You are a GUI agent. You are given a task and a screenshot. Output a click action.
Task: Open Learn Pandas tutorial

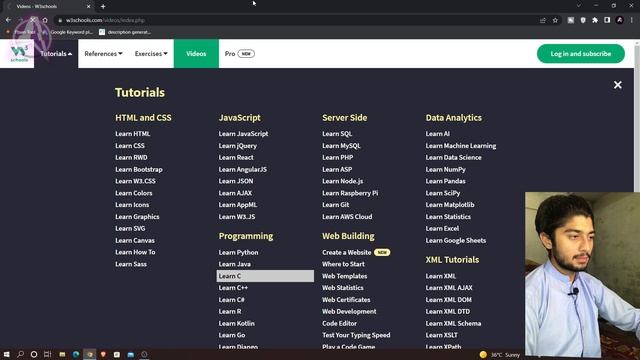[x=445, y=181]
